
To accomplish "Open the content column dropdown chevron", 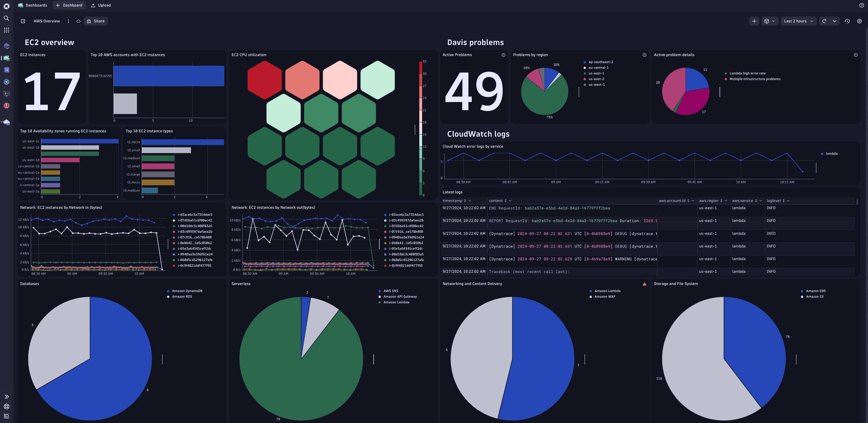I will pos(510,201).
